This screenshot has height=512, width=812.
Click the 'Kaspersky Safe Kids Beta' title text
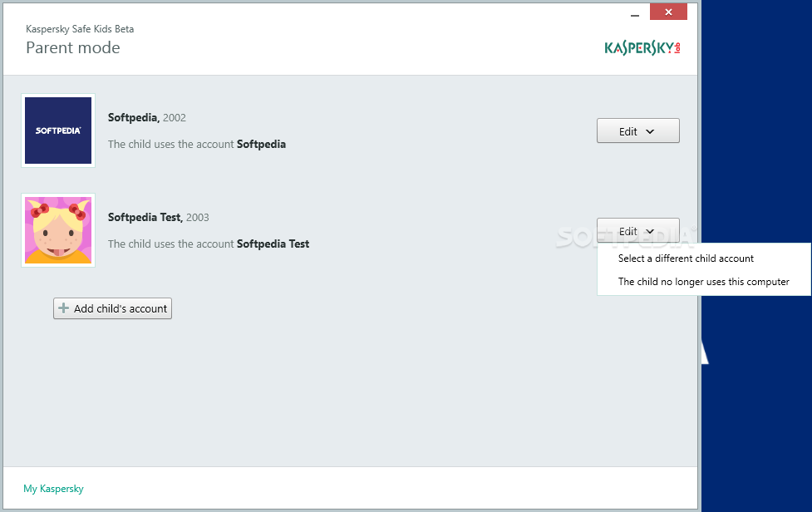point(80,29)
